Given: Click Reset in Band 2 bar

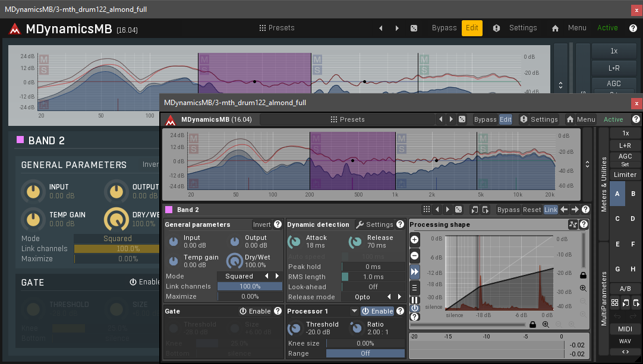Looking at the screenshot, I should 532,210.
